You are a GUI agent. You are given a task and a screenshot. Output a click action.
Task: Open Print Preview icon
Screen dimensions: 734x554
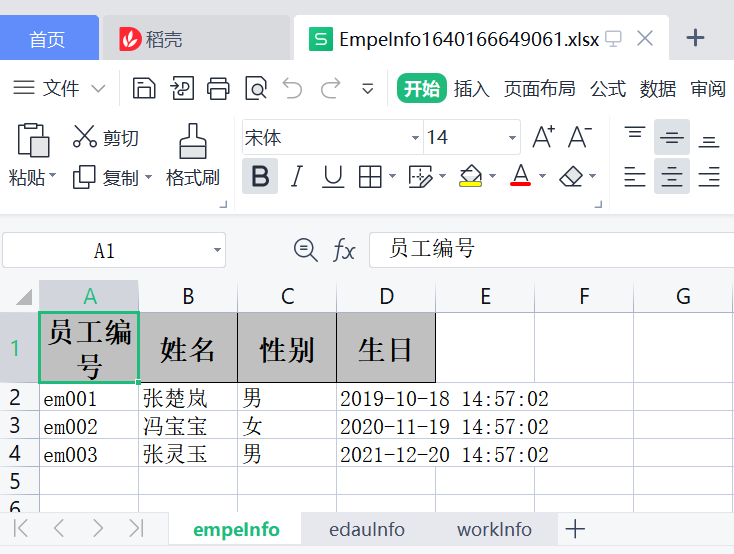click(x=256, y=89)
